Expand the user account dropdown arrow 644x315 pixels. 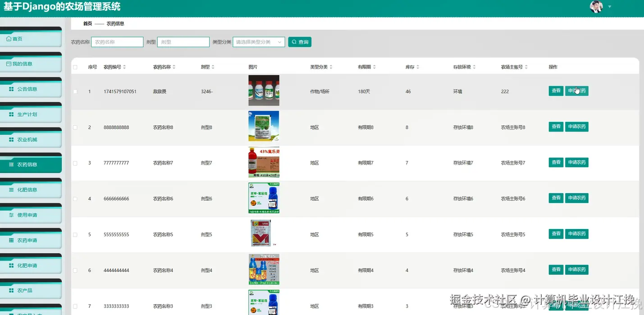[610, 7]
